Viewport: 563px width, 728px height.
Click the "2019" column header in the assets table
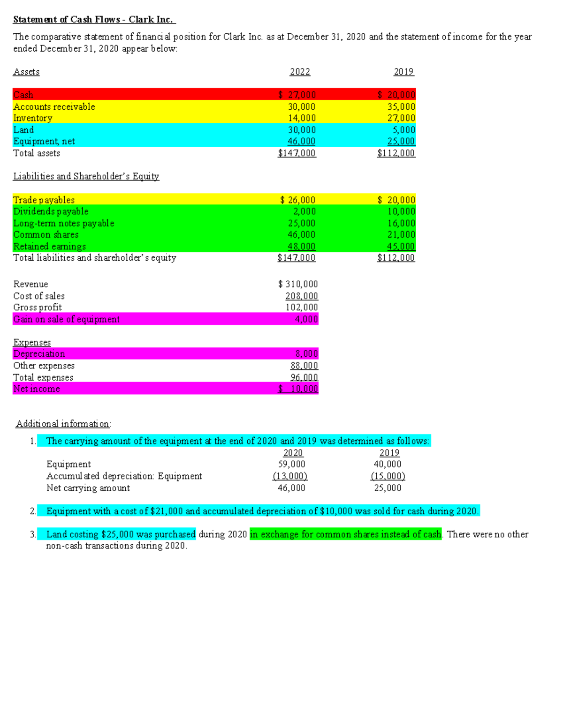pyautogui.click(x=403, y=72)
